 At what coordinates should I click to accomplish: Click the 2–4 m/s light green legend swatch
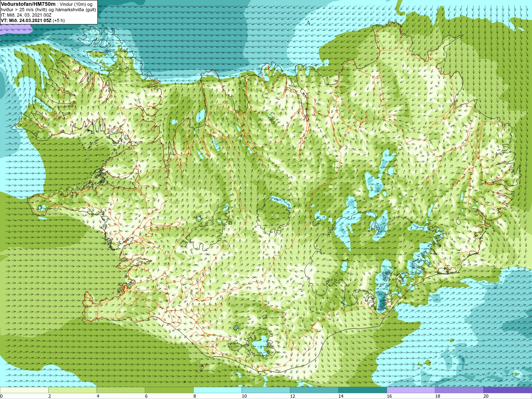coord(72,390)
